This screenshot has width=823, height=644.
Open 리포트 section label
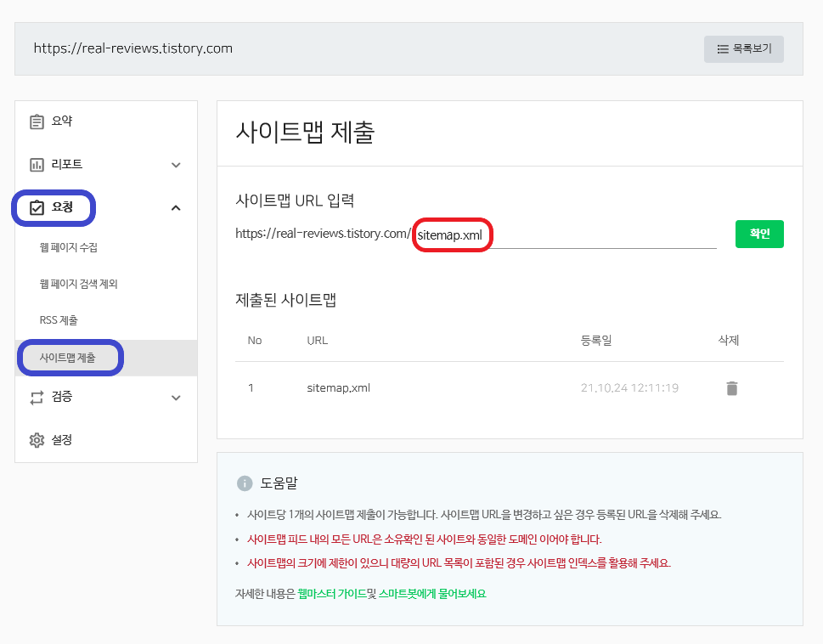click(66, 164)
